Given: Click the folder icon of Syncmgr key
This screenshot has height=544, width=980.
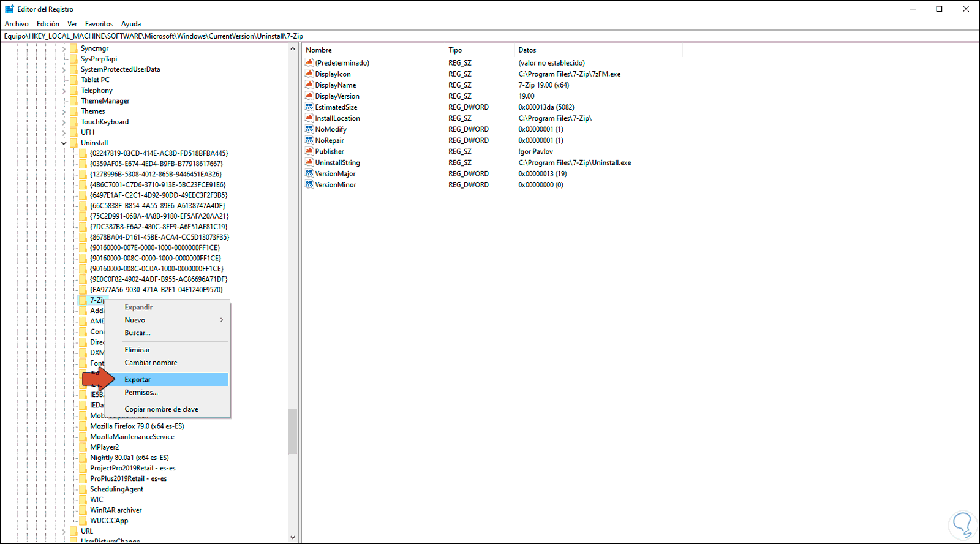Looking at the screenshot, I should click(73, 48).
